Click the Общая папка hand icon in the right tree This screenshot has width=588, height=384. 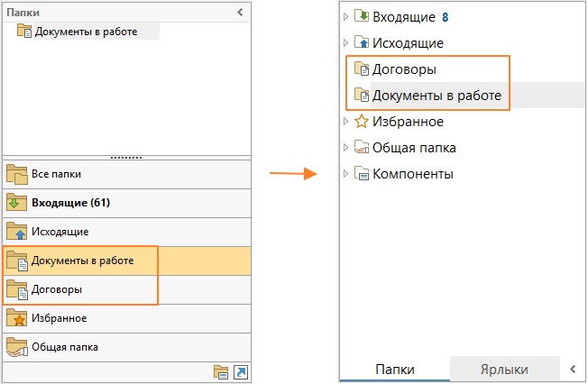click(362, 147)
